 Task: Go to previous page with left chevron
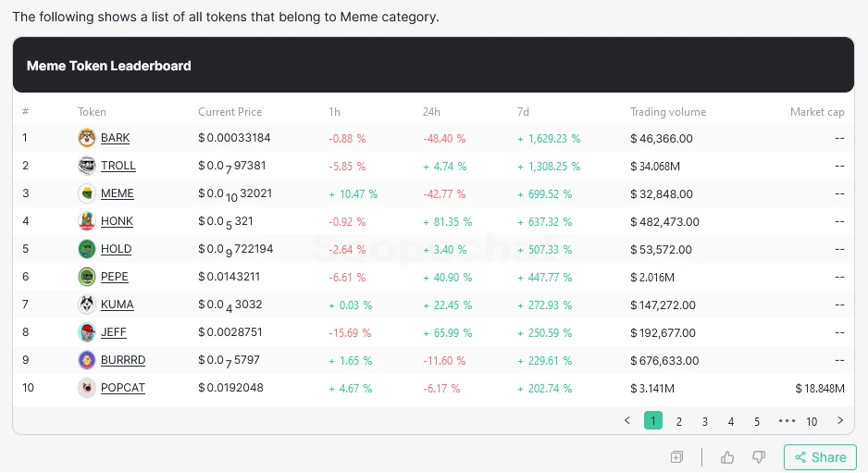[627, 420]
